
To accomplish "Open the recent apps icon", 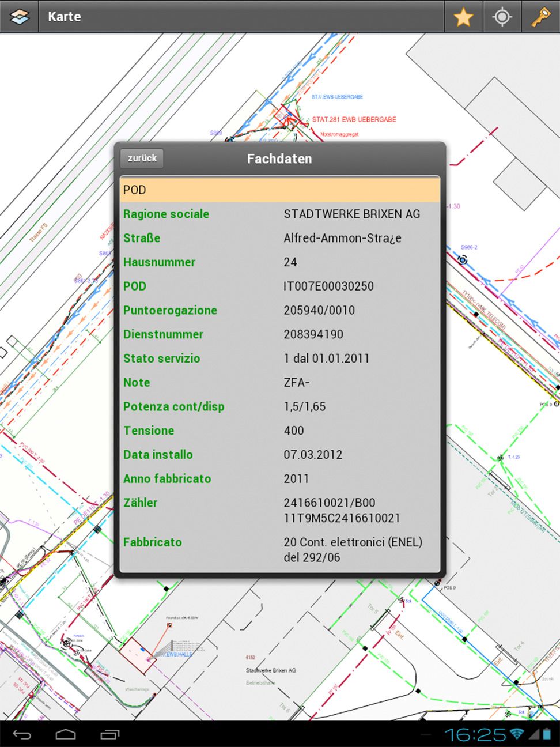I will 109,734.
